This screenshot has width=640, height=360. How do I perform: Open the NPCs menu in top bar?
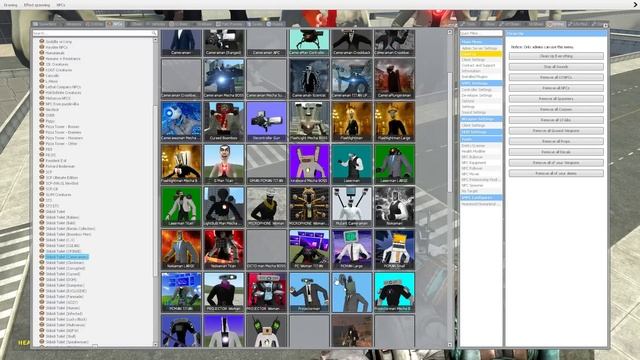point(61,5)
